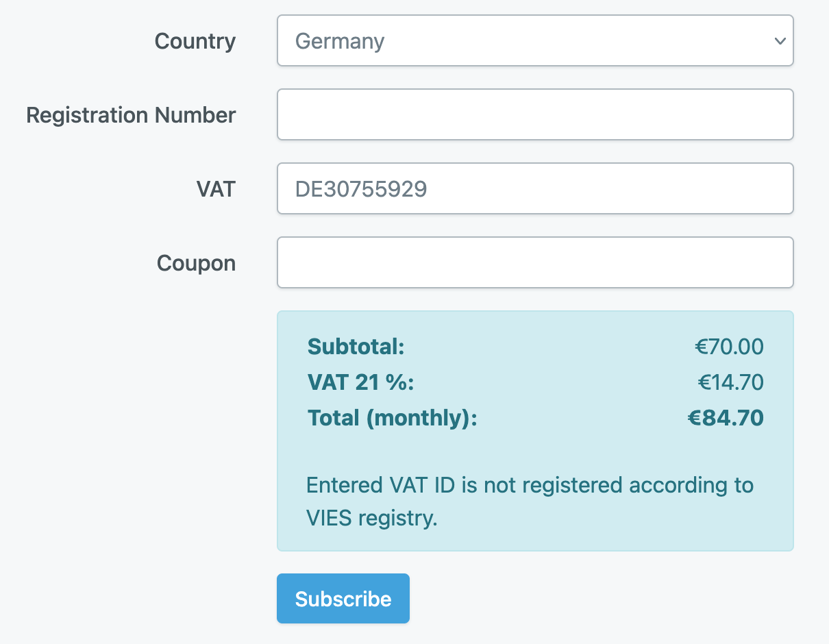Image resolution: width=829 pixels, height=644 pixels.
Task: Click the €84.70 total amount
Action: pos(726,418)
